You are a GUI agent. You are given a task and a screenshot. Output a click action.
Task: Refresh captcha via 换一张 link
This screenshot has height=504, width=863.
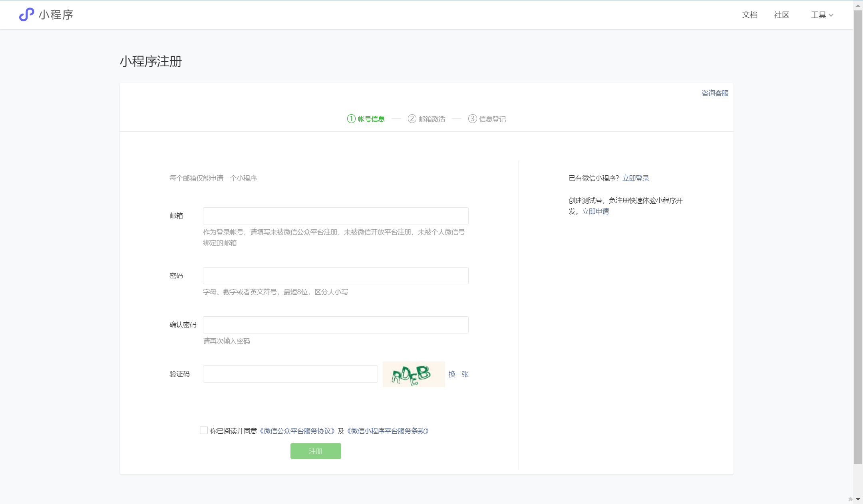[x=459, y=374]
